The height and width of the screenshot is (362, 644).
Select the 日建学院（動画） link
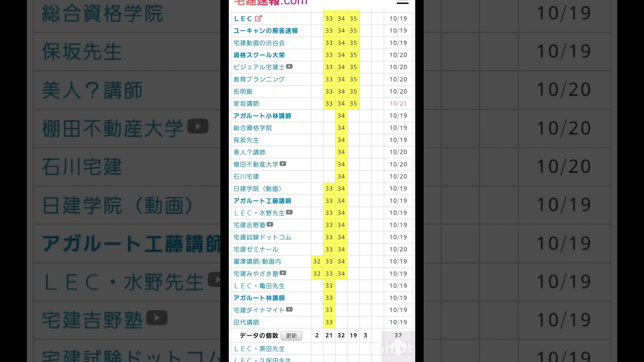coord(259,189)
